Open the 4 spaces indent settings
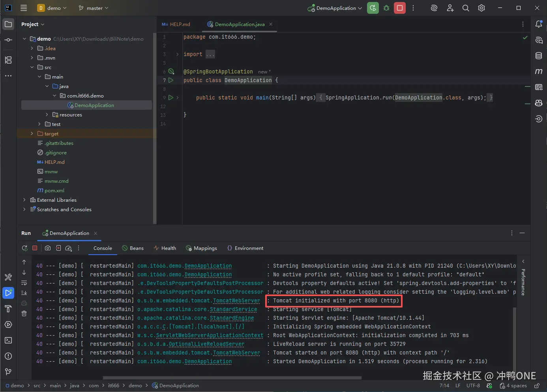This screenshot has height=392, width=547. tap(513, 386)
